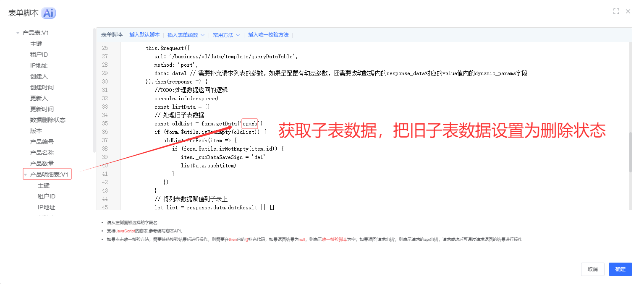Confirm with the 确定 button

pos(620,269)
